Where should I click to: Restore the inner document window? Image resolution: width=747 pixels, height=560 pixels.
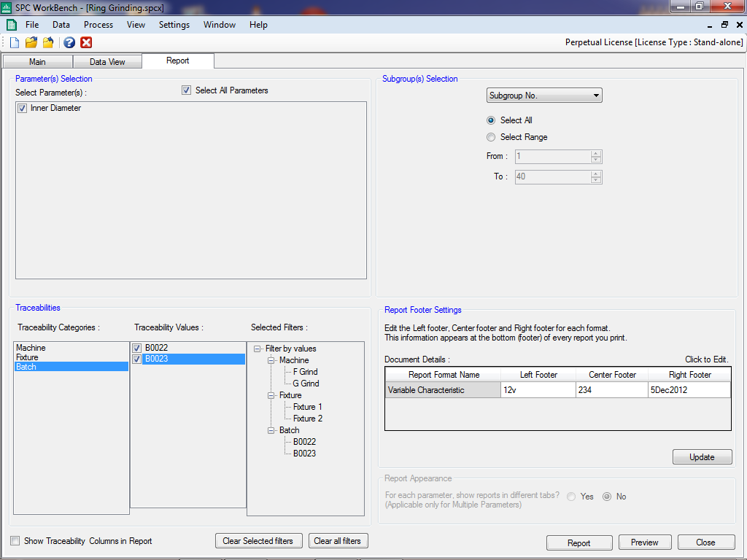[724, 25]
